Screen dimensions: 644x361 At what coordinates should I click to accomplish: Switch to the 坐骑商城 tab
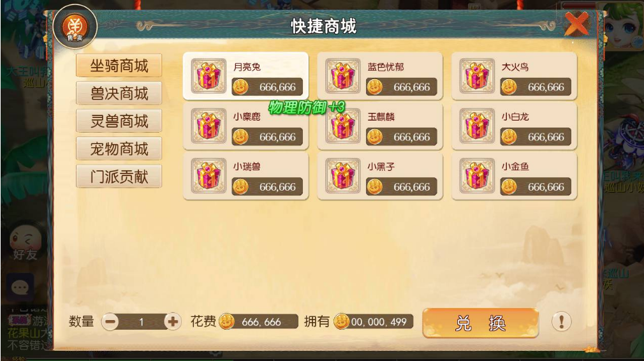pyautogui.click(x=119, y=66)
